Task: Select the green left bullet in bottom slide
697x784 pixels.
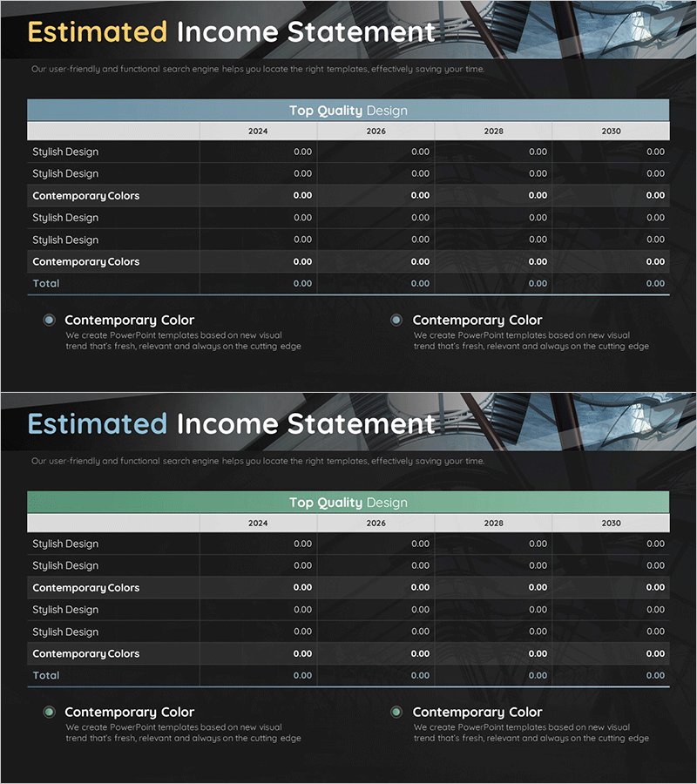Action: tap(49, 713)
